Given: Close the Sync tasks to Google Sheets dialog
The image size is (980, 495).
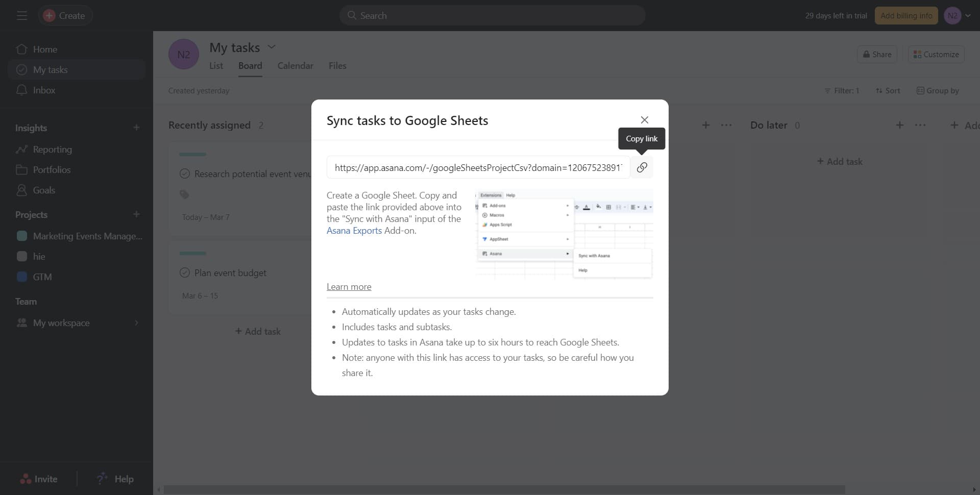Looking at the screenshot, I should (x=644, y=120).
